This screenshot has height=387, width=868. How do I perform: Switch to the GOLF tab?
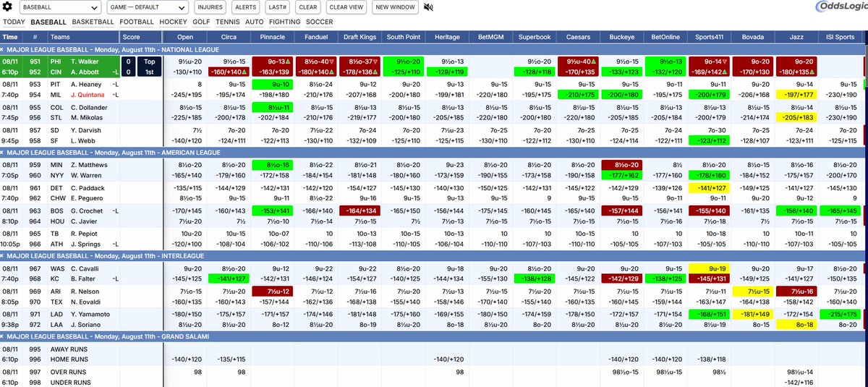tap(201, 22)
